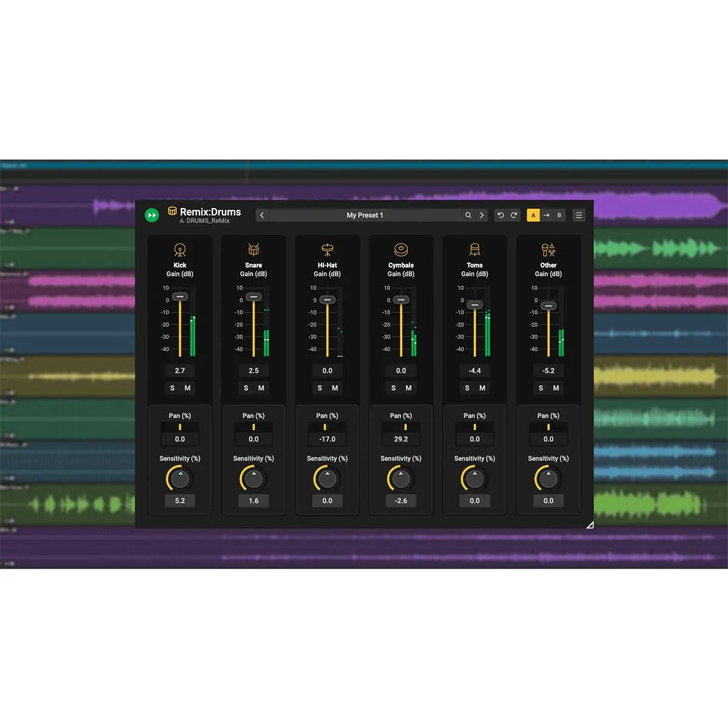Click the next preset arrow
This screenshot has width=728, height=728.
481,215
